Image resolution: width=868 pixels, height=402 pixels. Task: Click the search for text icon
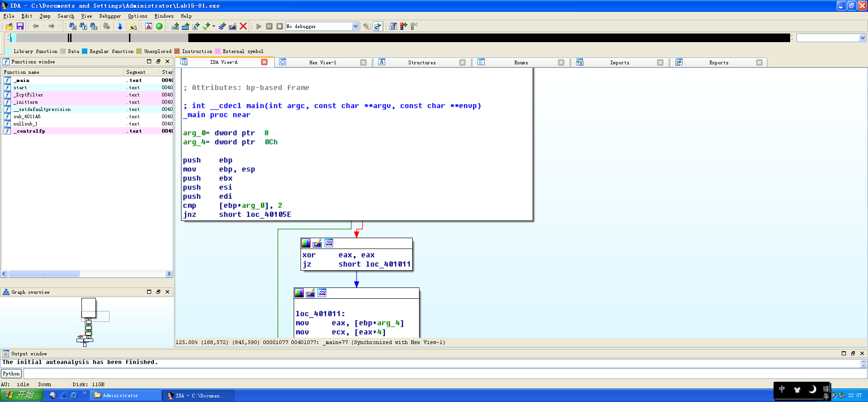tap(83, 26)
